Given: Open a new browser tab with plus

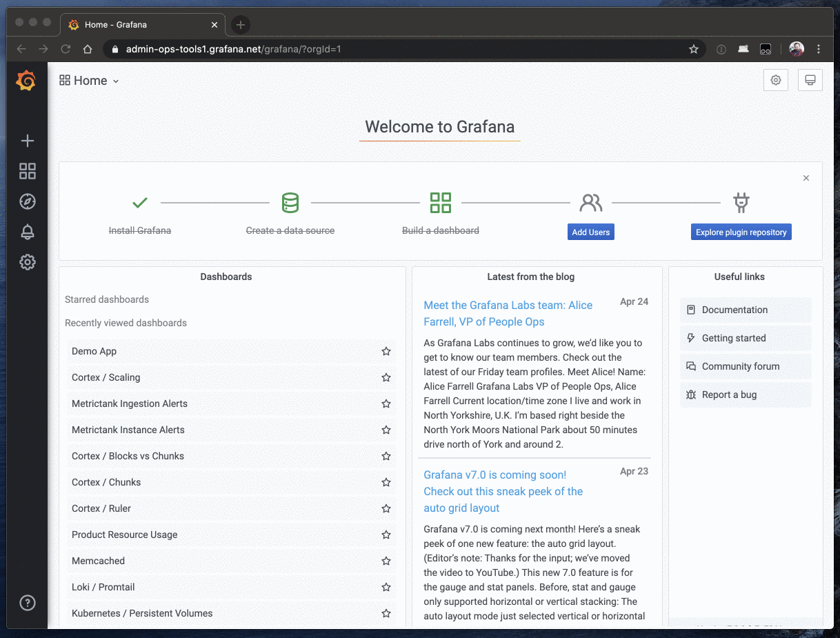Looking at the screenshot, I should coord(240,25).
